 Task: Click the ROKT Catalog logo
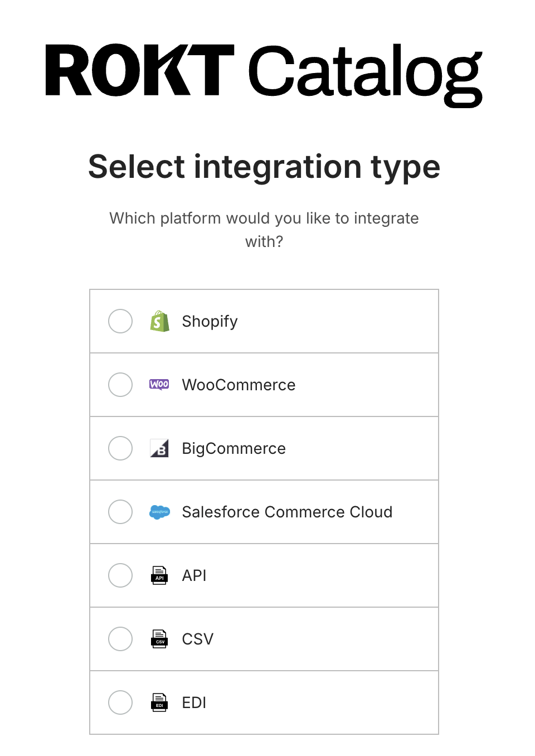pyautogui.click(x=264, y=74)
